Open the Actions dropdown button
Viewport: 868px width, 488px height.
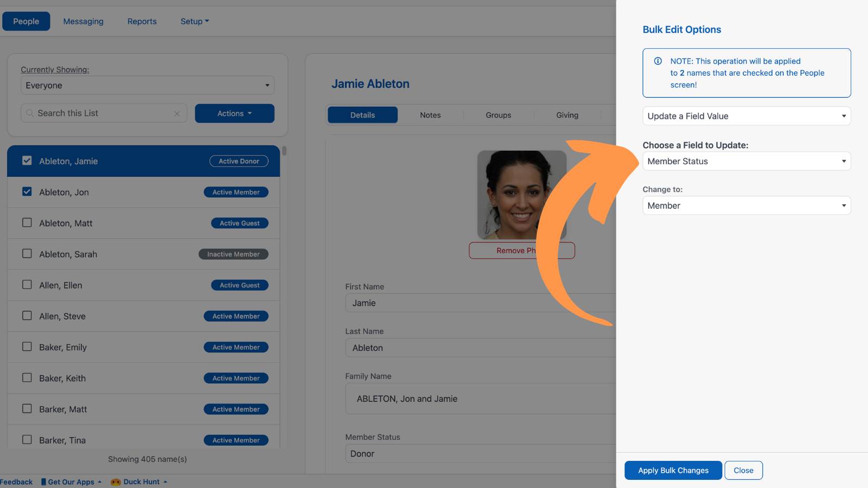(x=234, y=113)
